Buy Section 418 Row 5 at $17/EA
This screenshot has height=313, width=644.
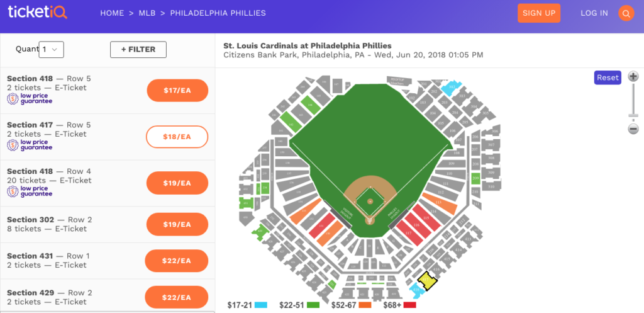pos(177,91)
